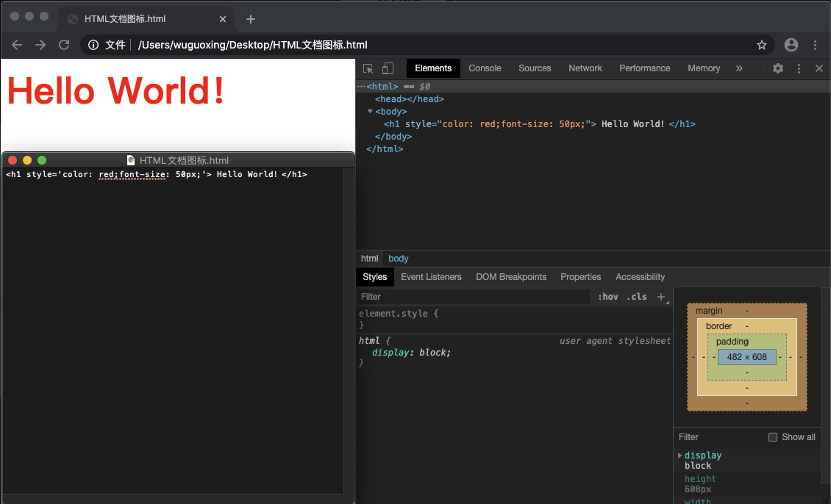
Task: Click the green zoom button of editor window
Action: pos(42,160)
